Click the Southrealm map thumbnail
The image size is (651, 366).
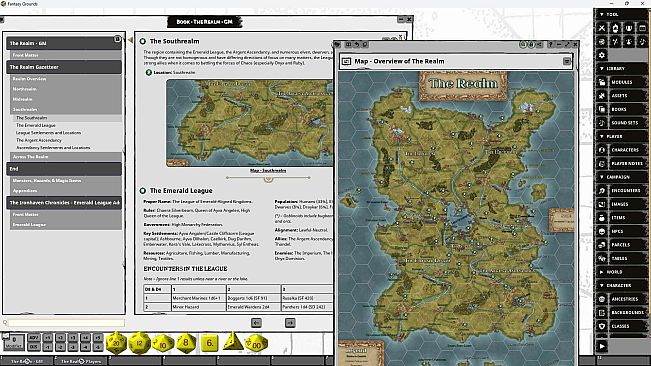pyautogui.click(x=250, y=123)
